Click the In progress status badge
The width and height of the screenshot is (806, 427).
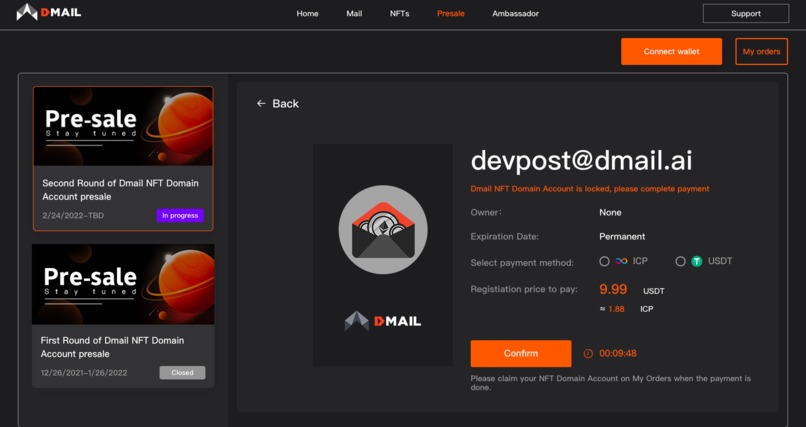point(180,215)
